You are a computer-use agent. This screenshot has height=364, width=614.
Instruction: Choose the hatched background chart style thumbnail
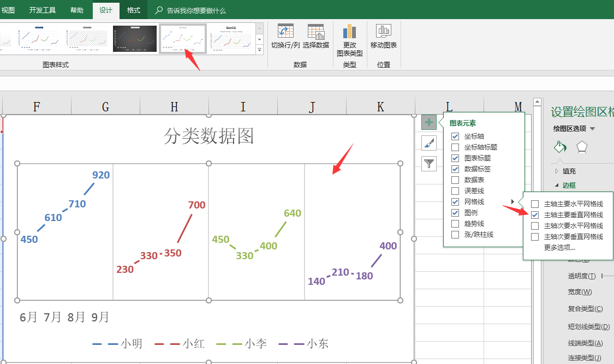[87, 38]
